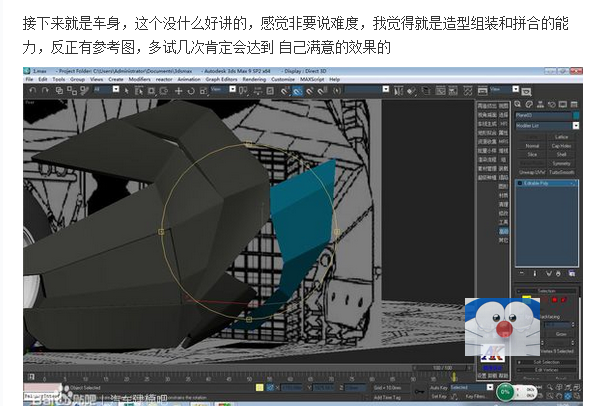Viewport: 590px width, 406px height.
Task: Open the MAXScript menu
Action: pyautogui.click(x=312, y=79)
